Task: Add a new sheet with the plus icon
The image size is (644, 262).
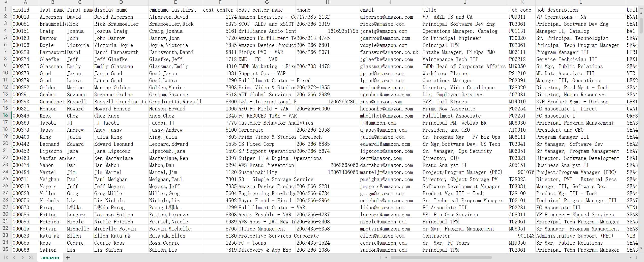Action: tap(68, 257)
